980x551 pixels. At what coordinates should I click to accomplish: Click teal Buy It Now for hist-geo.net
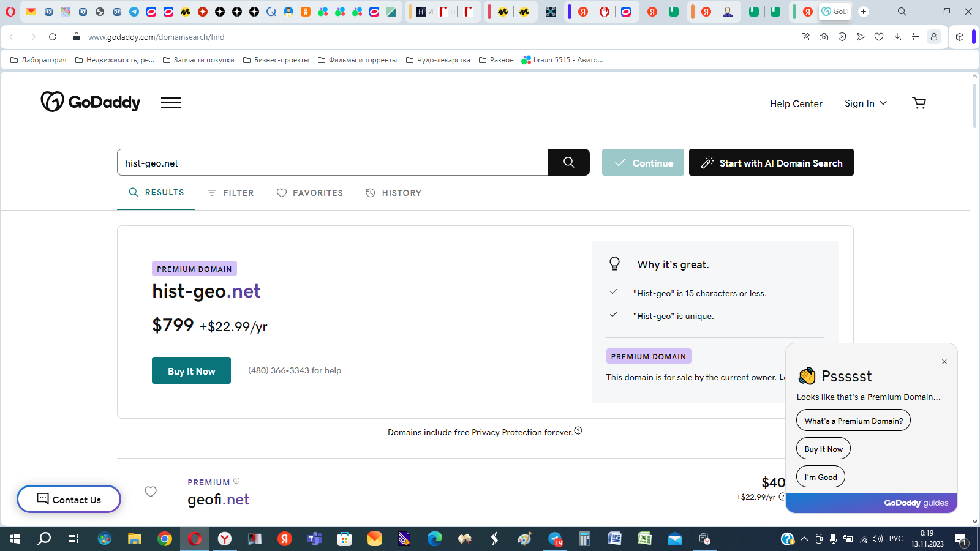(x=191, y=370)
